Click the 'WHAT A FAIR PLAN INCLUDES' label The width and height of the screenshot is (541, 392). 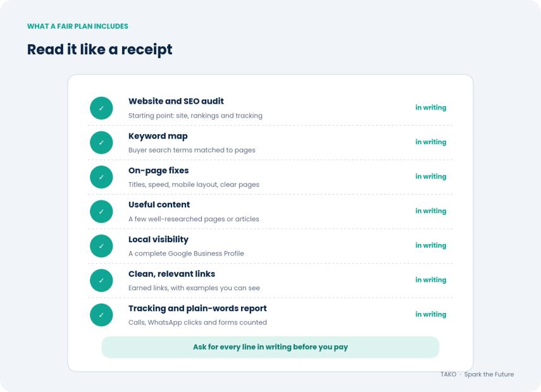tap(78, 26)
